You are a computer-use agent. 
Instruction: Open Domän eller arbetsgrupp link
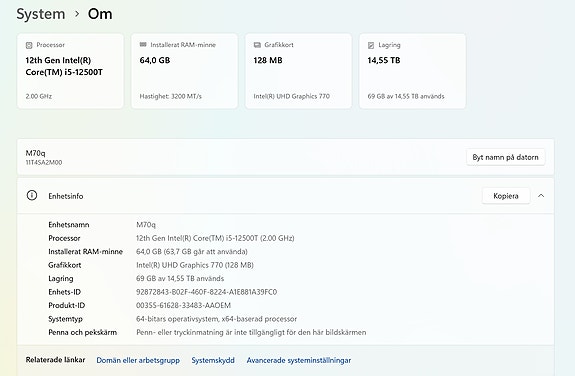(x=138, y=360)
